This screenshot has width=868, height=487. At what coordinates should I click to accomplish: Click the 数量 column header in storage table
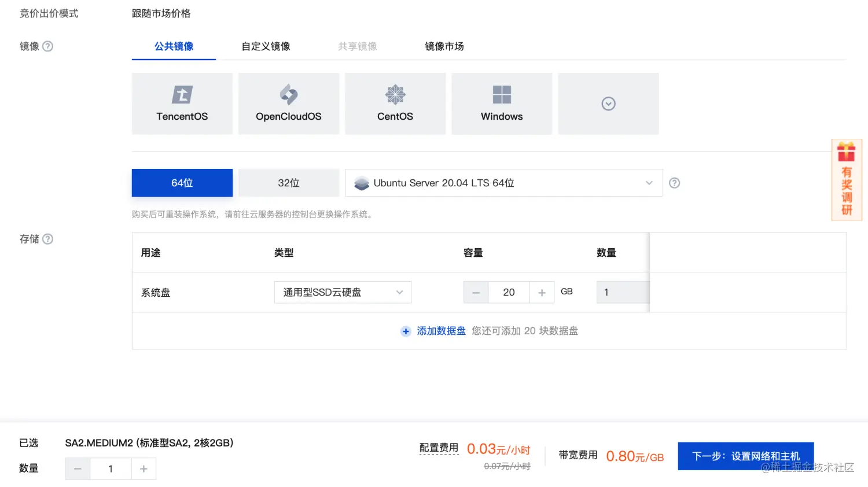coord(606,253)
